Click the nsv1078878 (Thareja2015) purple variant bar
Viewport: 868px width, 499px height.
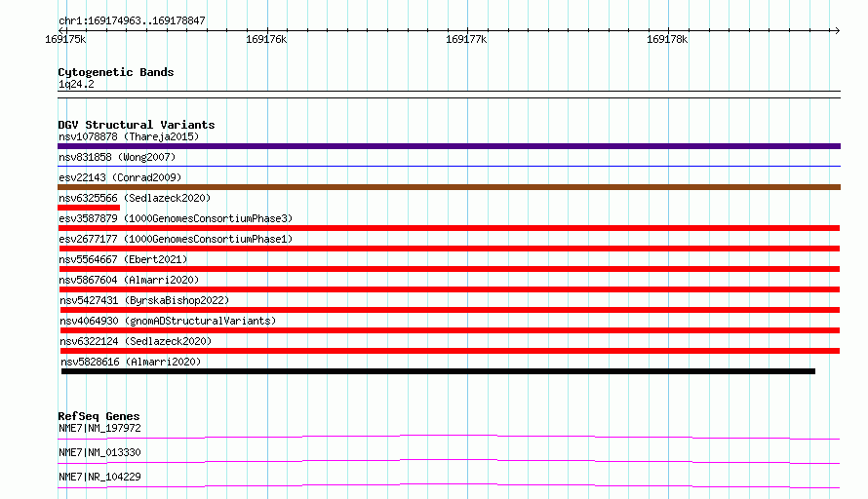449,146
